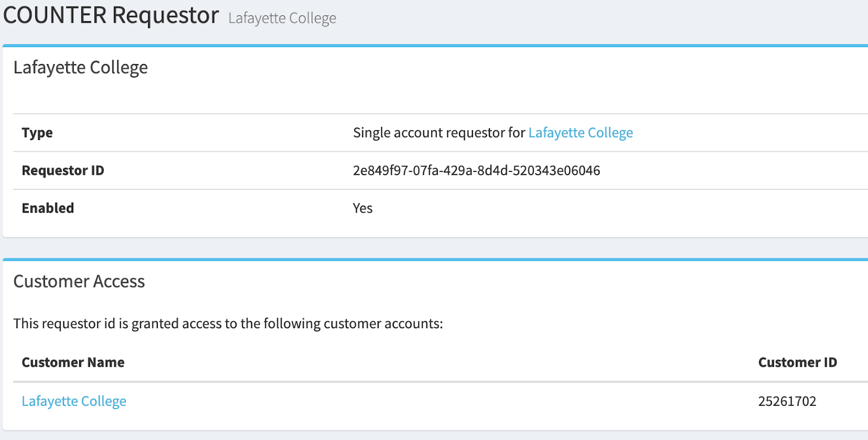Click the Enabled field label

(x=48, y=208)
